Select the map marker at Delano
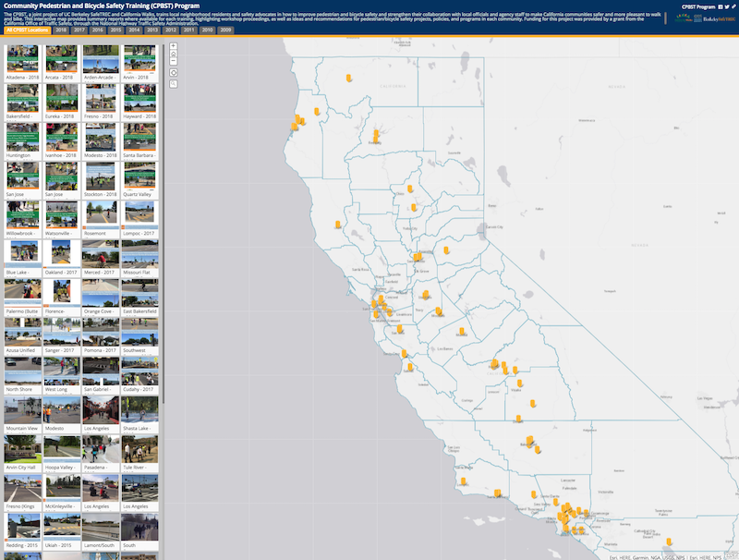The width and height of the screenshot is (739, 560). [x=518, y=419]
